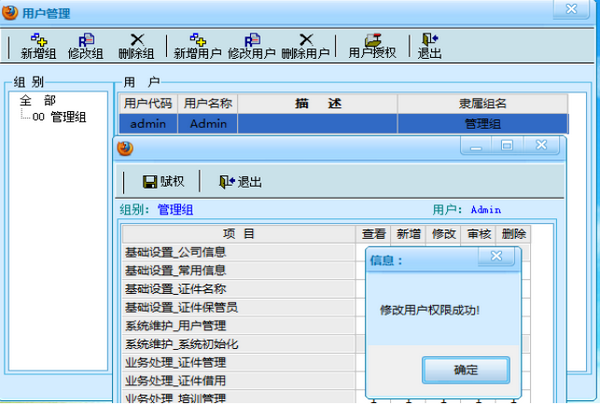600x405 pixels.
Task: Click the 用户名称 column header
Action: (x=208, y=104)
